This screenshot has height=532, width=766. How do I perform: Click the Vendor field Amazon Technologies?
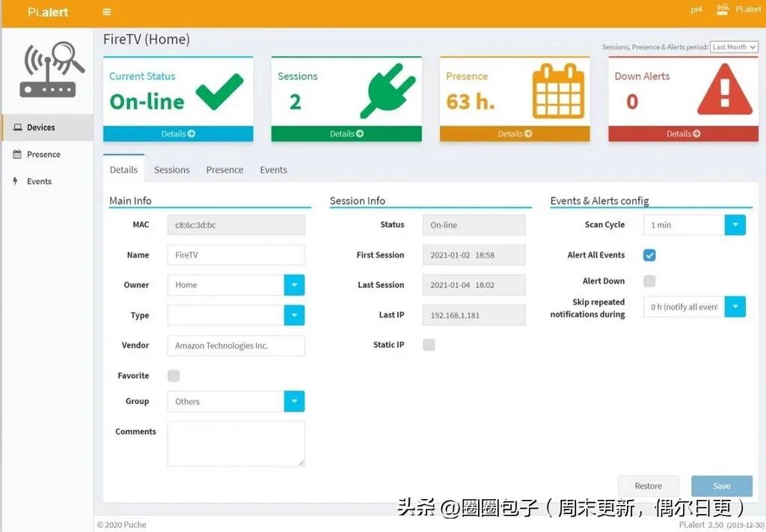pyautogui.click(x=236, y=346)
